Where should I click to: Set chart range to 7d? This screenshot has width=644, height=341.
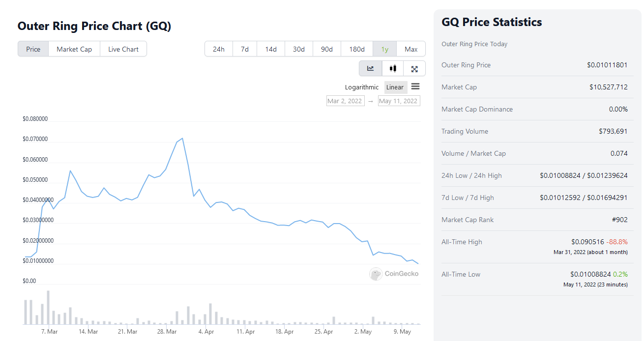(244, 49)
